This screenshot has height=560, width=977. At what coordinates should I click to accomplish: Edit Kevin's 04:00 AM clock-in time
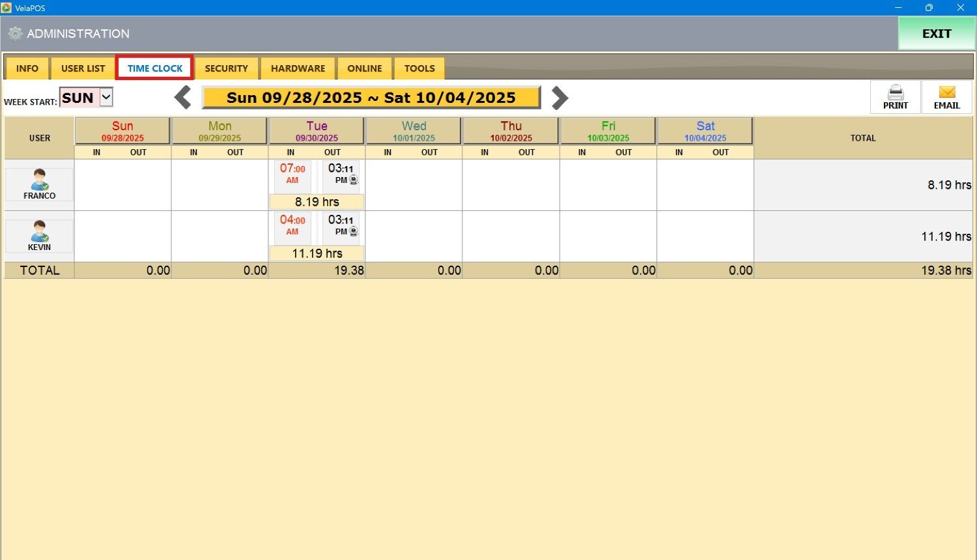tap(292, 226)
